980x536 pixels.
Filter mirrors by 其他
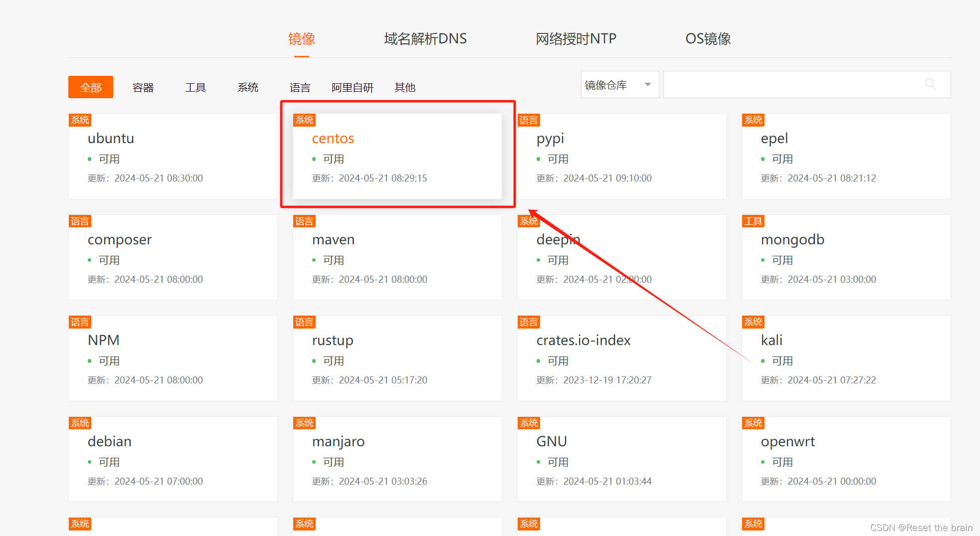pyautogui.click(x=405, y=87)
